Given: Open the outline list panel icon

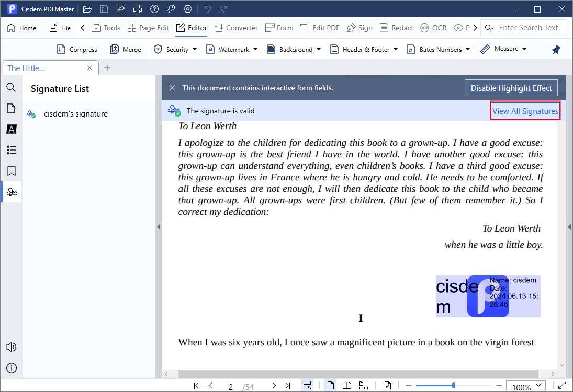Looking at the screenshot, I should click(12, 149).
